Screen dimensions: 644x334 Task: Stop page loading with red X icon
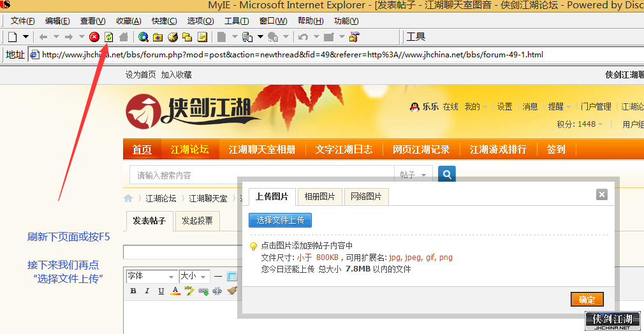coord(94,37)
